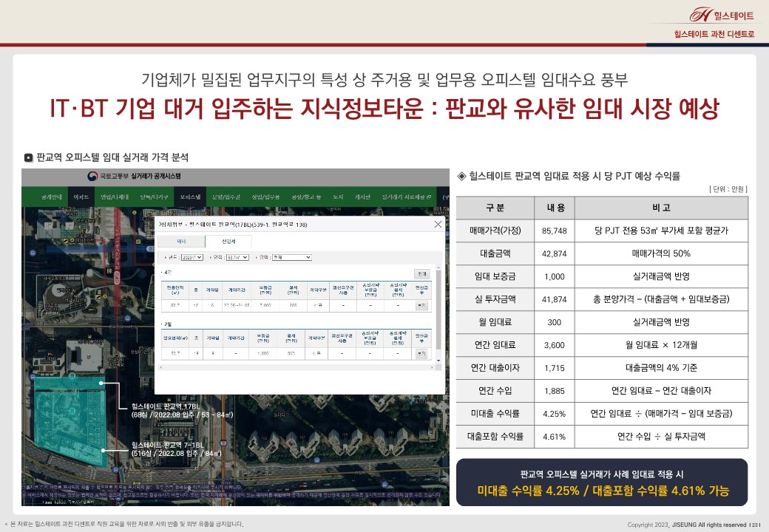Close the 상세정보 popup with the X
Image resolution: width=769 pixels, height=532 pixels.
point(438,224)
